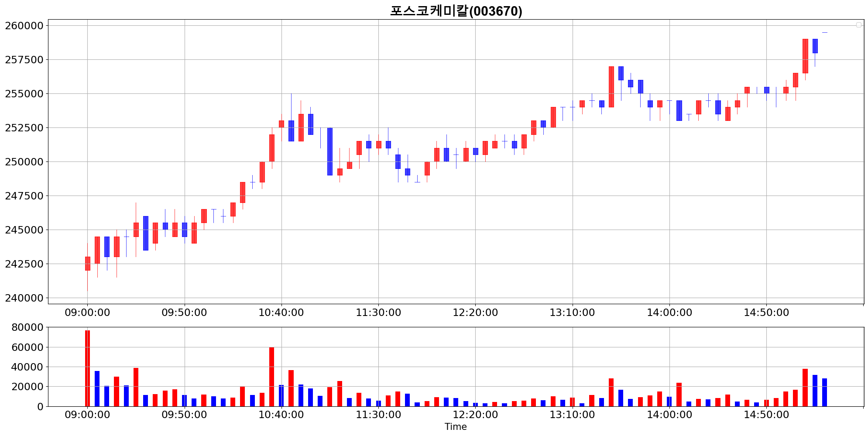The image size is (868, 436).
Task: Click the 257500 price axis label
Action: click(24, 59)
